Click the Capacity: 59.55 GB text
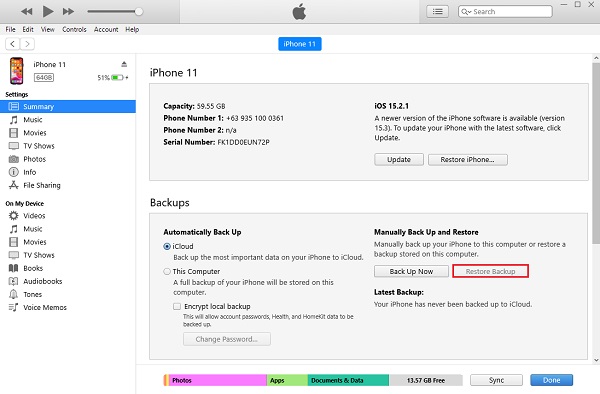This screenshot has height=394, width=600. coord(194,106)
